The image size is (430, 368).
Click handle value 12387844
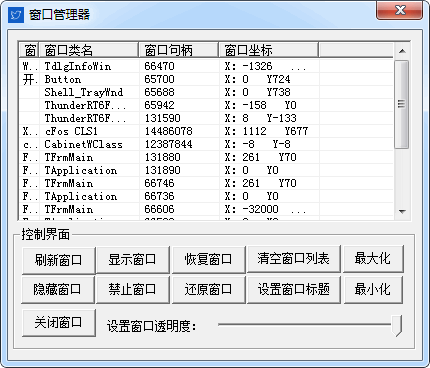[x=169, y=144]
